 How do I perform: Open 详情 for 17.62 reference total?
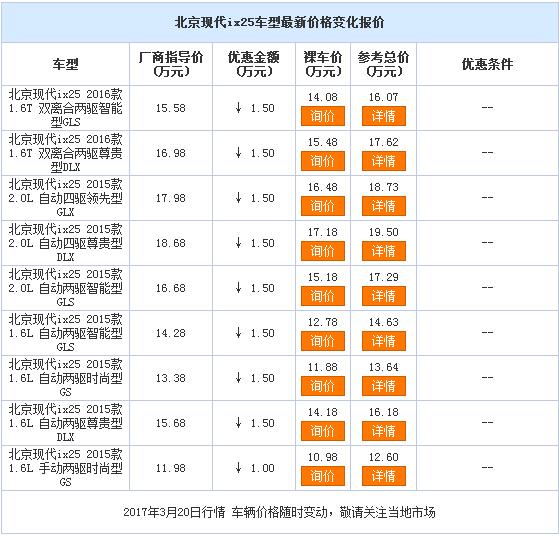tap(384, 161)
